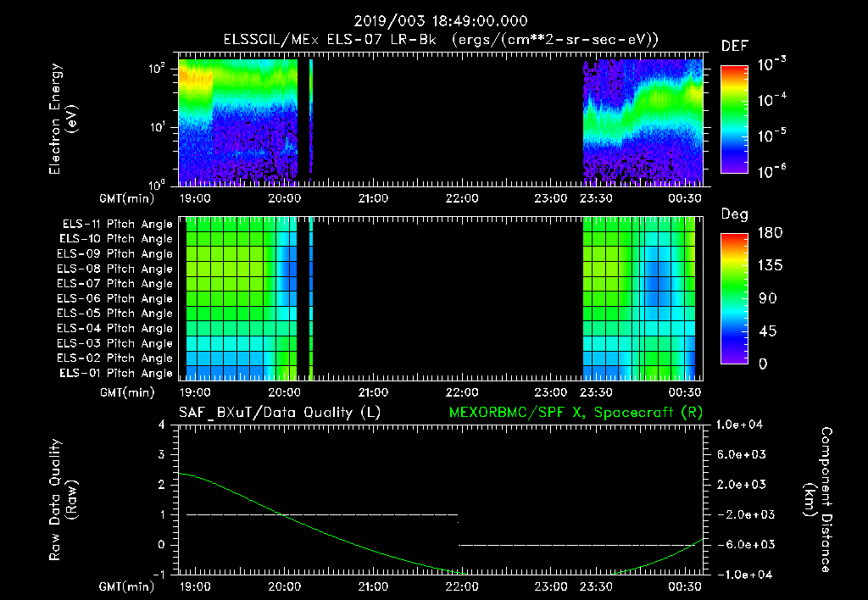Click the ELS-04 Pitch Angle row label
868x600 pixels.
coord(114,329)
